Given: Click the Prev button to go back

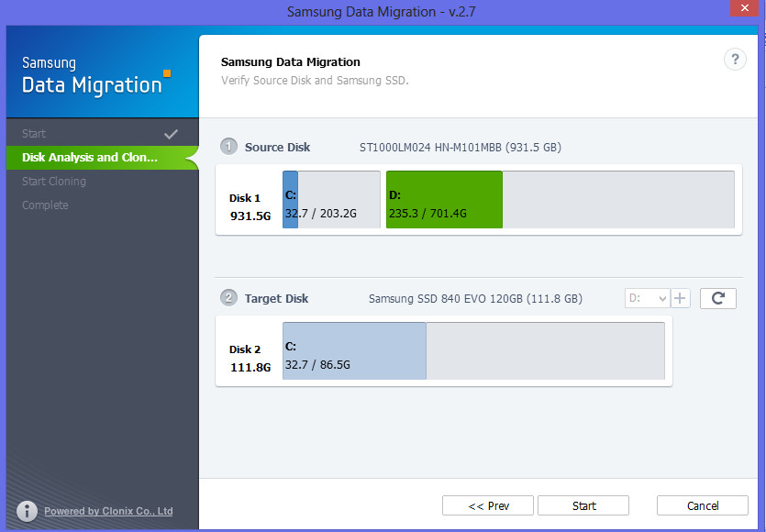Looking at the screenshot, I should tap(487, 505).
